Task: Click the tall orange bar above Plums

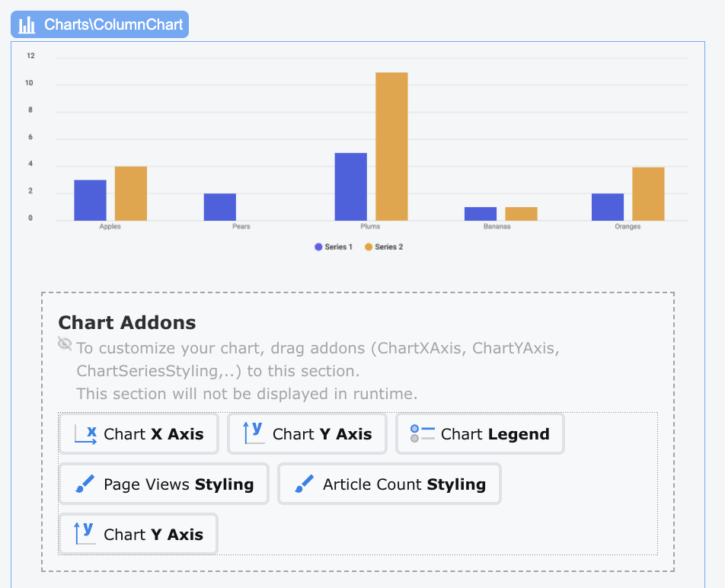Action: tap(391, 145)
